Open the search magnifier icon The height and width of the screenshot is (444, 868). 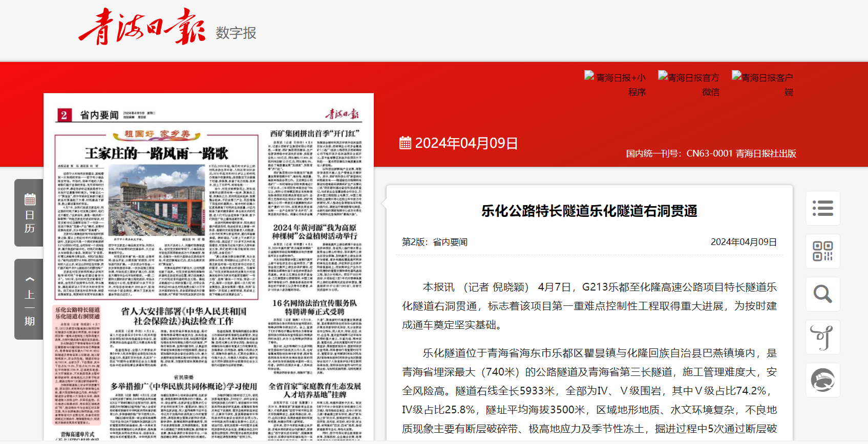click(823, 294)
